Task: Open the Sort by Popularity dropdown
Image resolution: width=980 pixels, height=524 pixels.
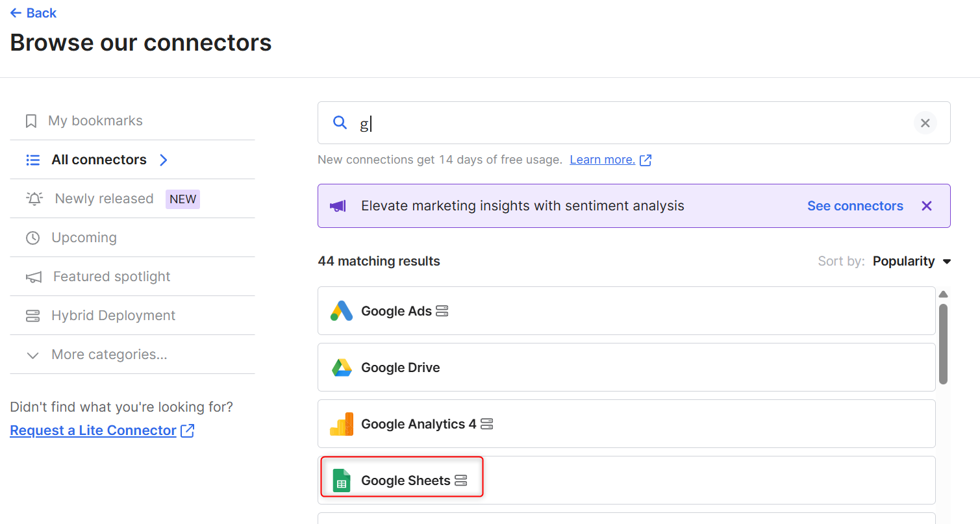Action: [912, 261]
